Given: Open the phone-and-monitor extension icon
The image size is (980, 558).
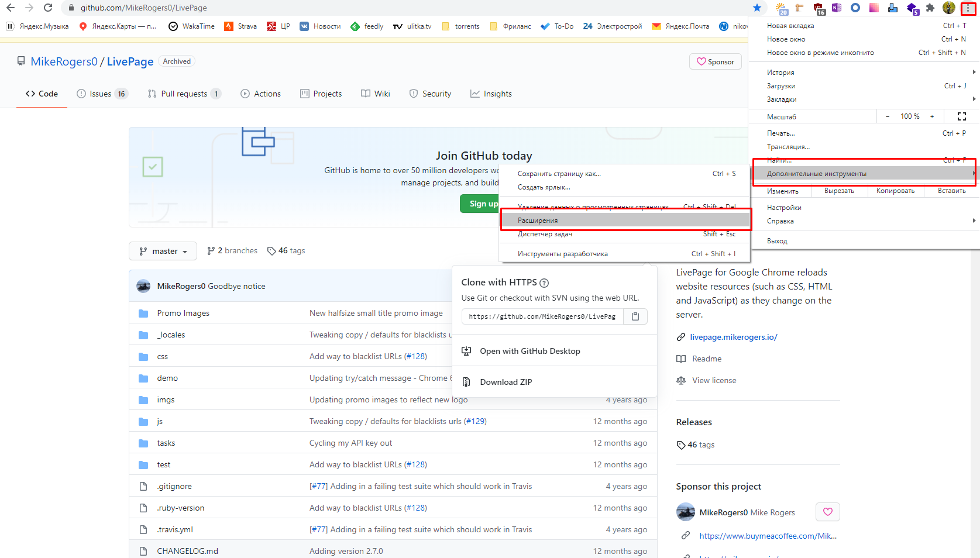Looking at the screenshot, I should coord(892,8).
